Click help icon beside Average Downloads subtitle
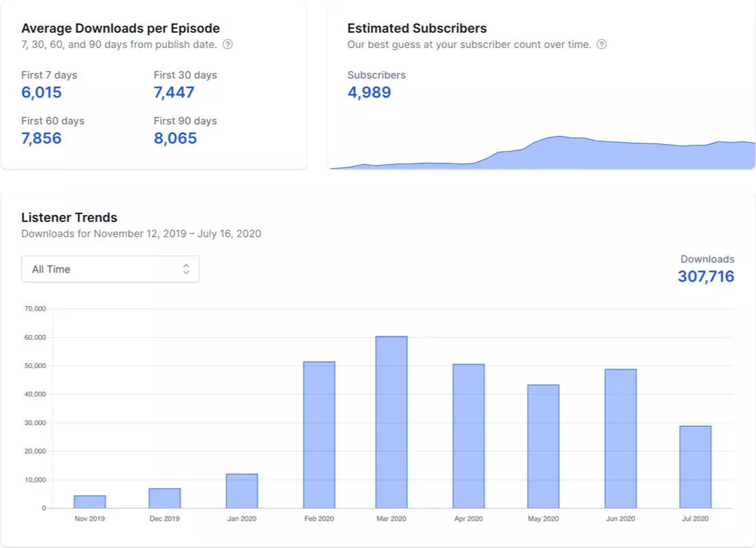 [228, 45]
